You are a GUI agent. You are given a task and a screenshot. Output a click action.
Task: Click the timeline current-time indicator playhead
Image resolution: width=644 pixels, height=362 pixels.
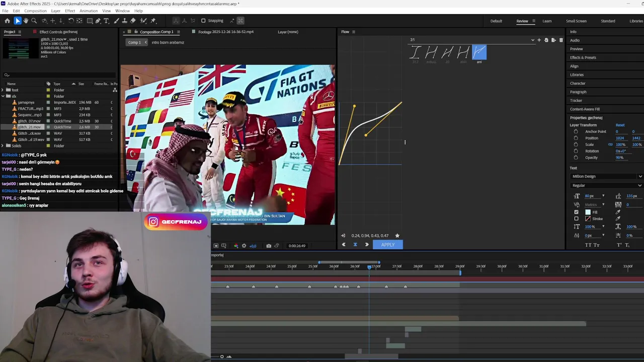(369, 266)
